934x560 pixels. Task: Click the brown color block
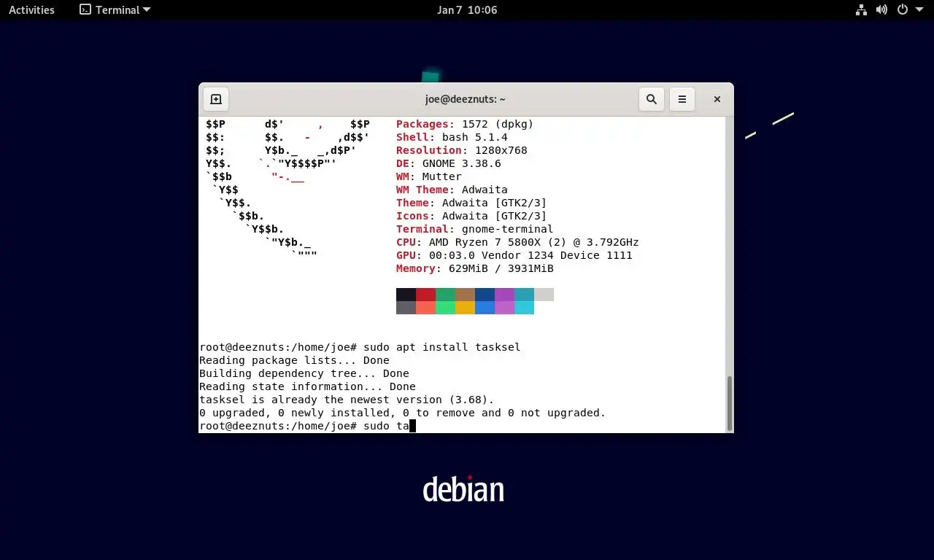465,295
